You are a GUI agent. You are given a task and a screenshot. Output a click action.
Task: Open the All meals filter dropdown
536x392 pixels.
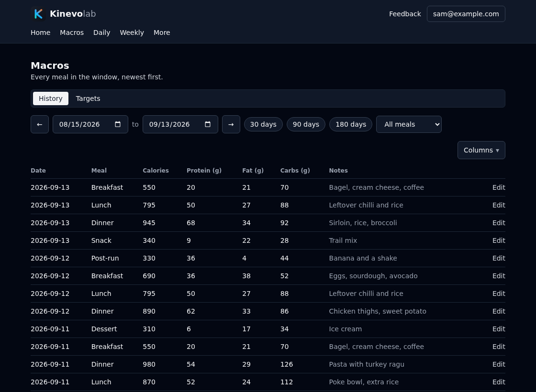point(409,124)
